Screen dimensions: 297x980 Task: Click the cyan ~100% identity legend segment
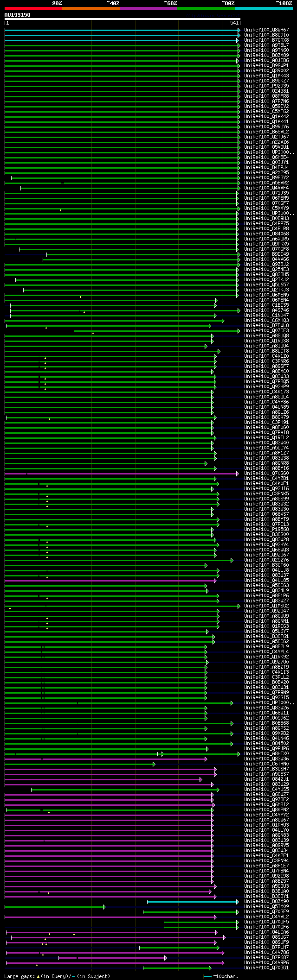263,8
